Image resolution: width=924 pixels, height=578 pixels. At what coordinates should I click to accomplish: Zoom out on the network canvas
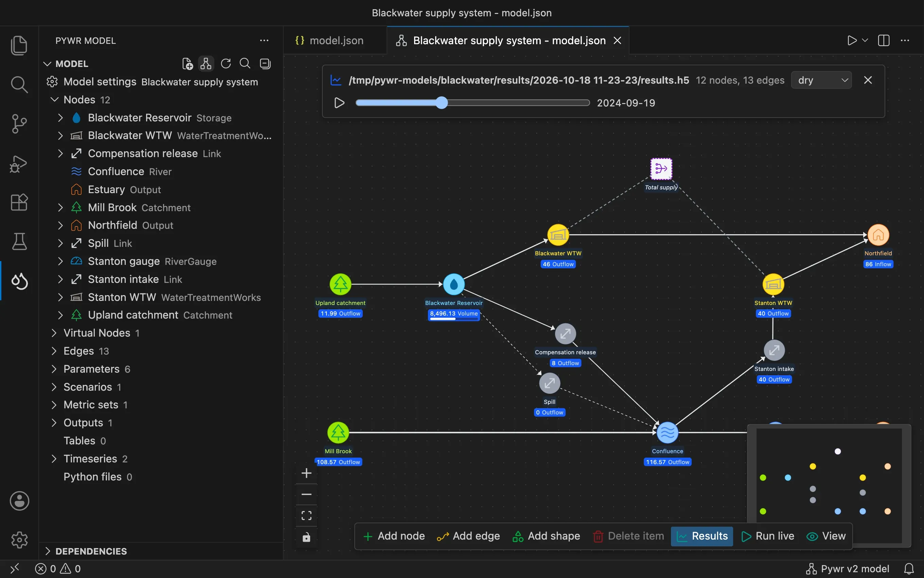pyautogui.click(x=306, y=494)
